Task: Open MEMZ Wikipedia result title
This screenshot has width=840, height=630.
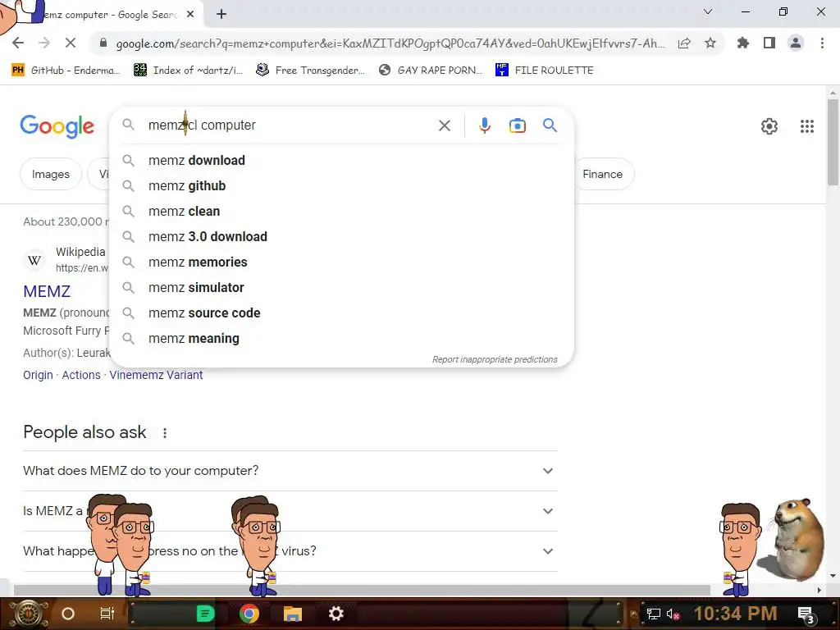Action: click(47, 291)
